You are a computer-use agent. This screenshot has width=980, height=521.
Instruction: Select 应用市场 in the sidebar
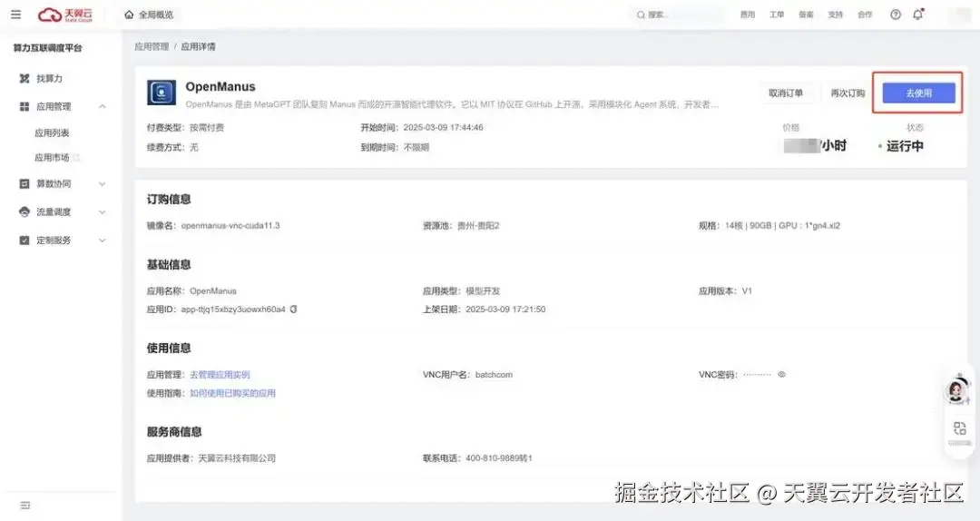pyautogui.click(x=52, y=158)
